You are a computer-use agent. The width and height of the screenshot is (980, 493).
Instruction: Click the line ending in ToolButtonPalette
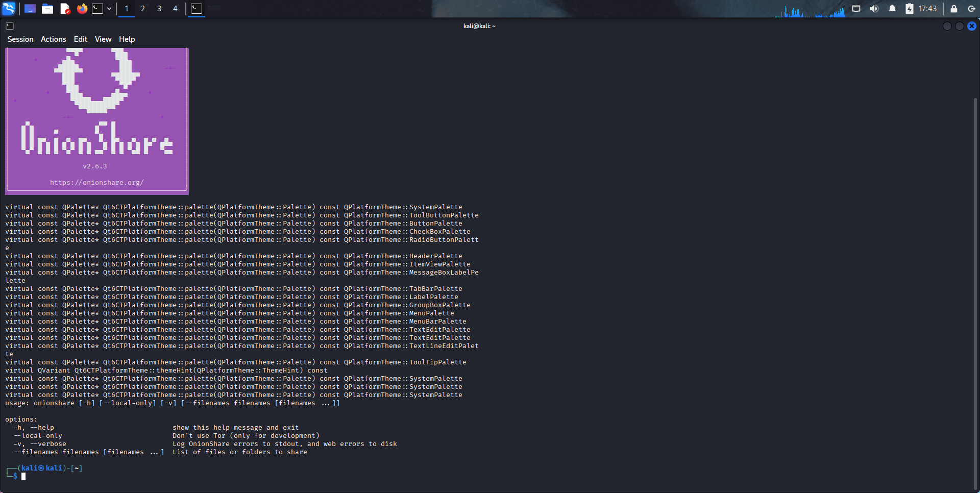point(242,215)
